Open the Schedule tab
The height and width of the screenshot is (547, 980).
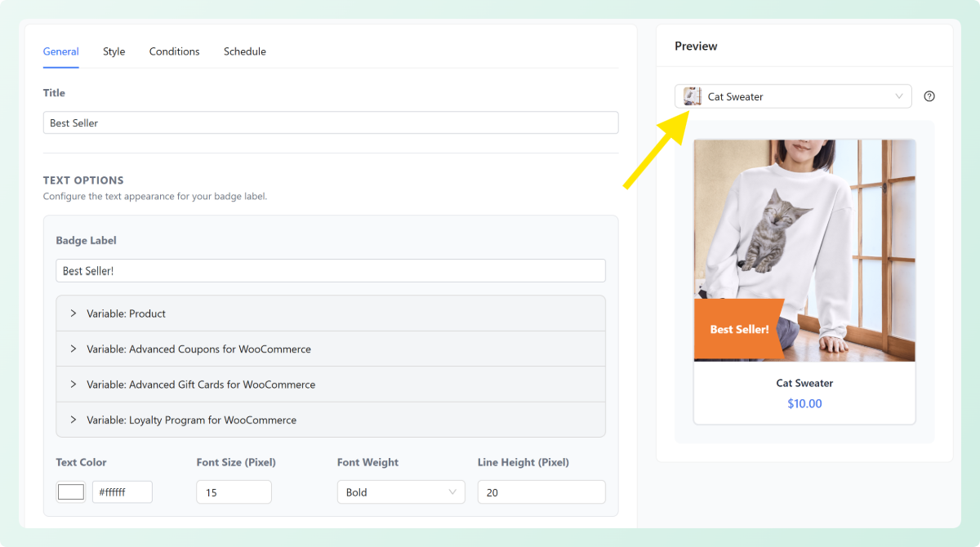(x=245, y=51)
